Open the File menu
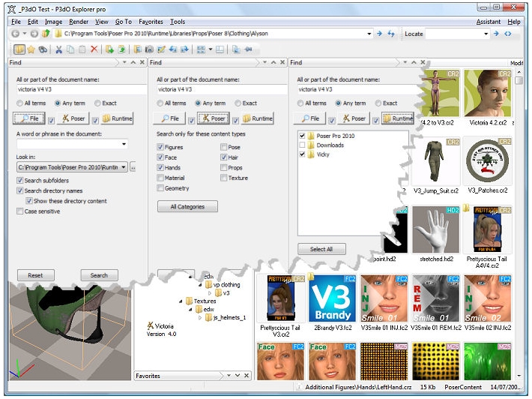The image size is (532, 399). (16, 22)
